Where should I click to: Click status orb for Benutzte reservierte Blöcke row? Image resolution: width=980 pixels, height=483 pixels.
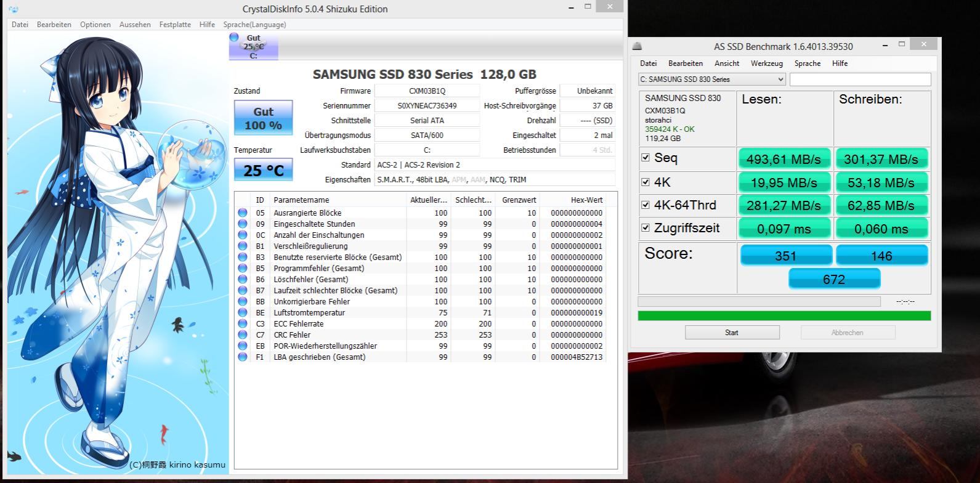point(243,257)
